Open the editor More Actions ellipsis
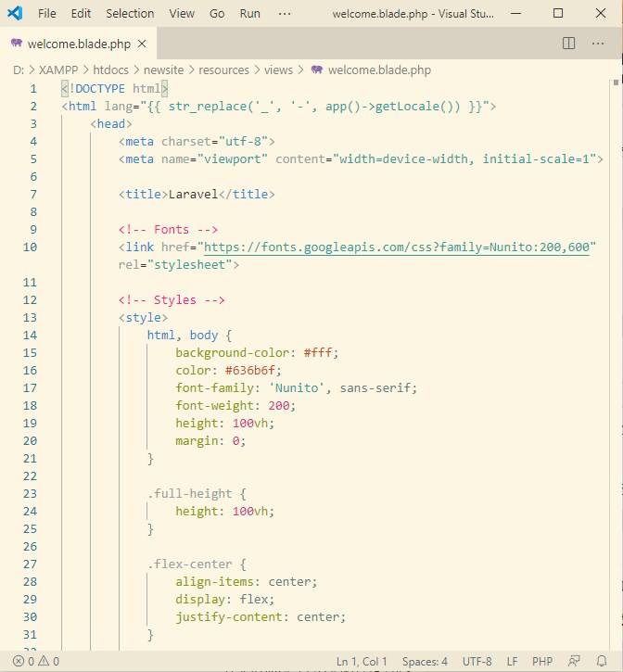623x672 pixels. pos(601,44)
